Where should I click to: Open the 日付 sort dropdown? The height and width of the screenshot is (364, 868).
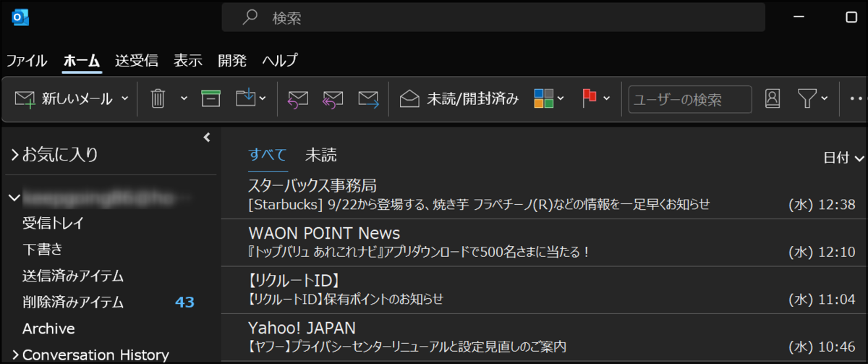[844, 158]
